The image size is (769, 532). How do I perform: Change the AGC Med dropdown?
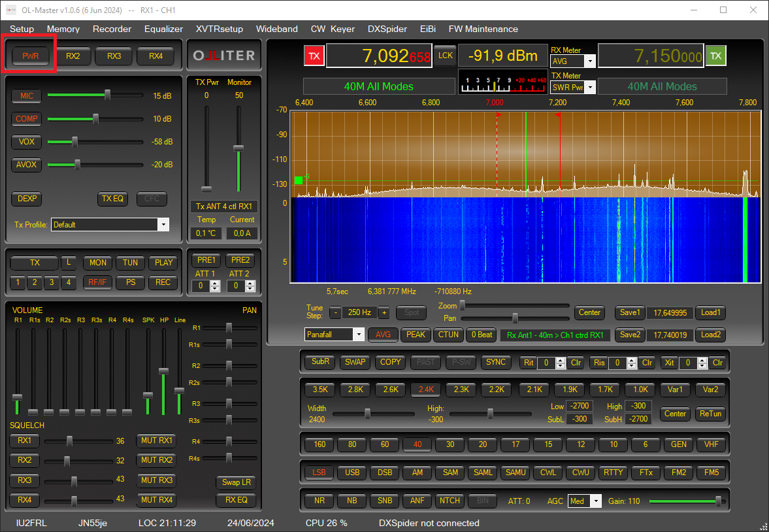tap(583, 501)
